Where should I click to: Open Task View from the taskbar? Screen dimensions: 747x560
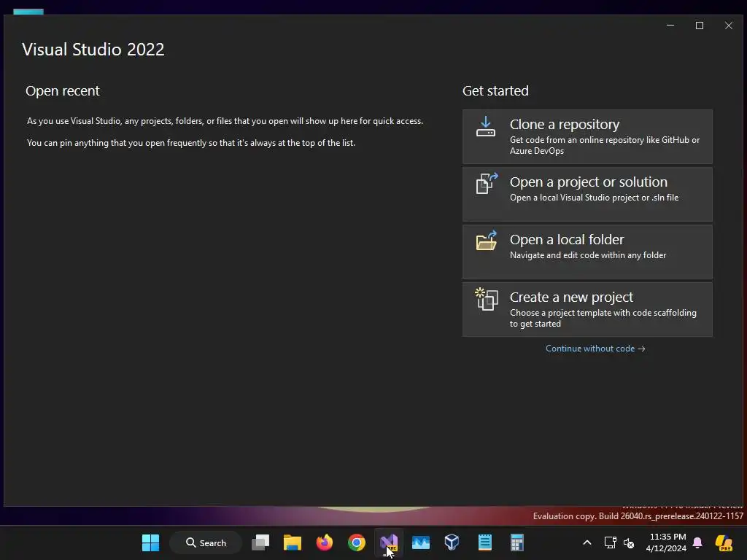[260, 542]
